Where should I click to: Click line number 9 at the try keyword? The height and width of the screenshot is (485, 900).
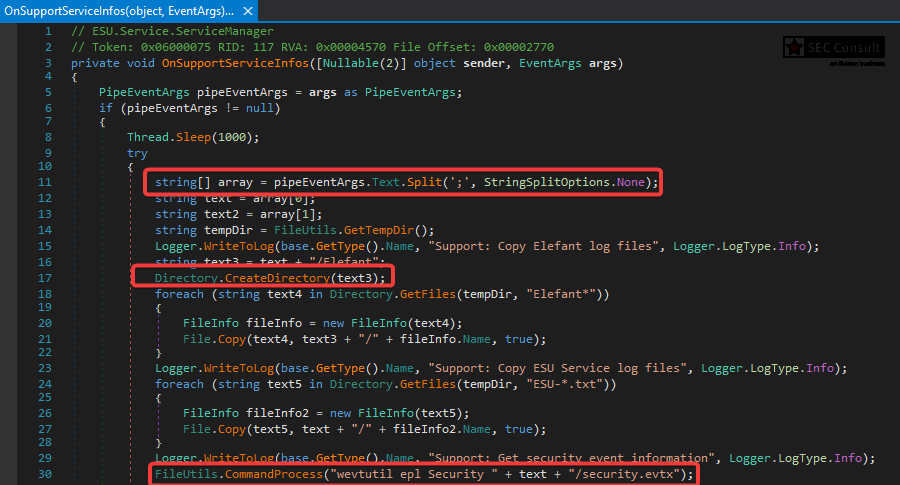tap(47, 152)
